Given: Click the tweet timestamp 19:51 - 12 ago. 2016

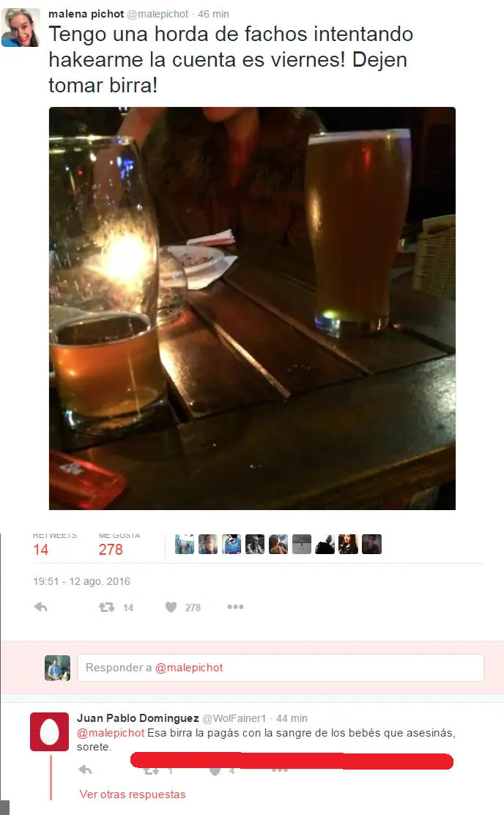Looking at the screenshot, I should point(81,581).
